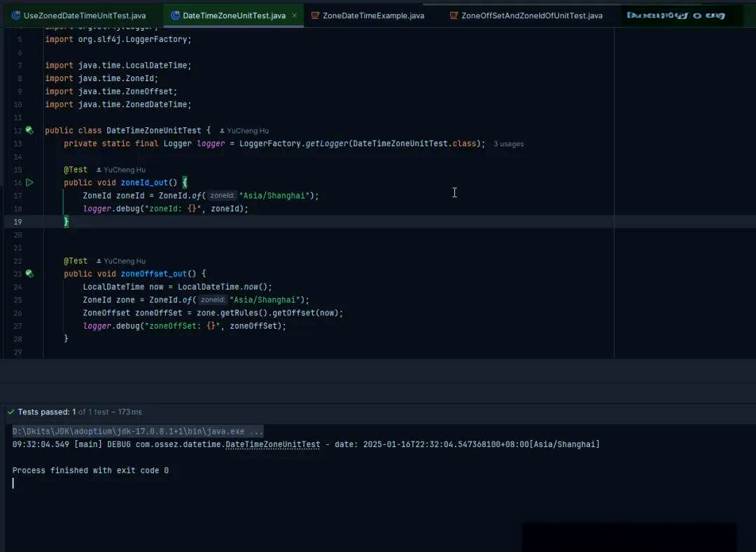This screenshot has height=552, width=756.
Task: Open the '3 usages' hint beside logger
Action: 508,144
